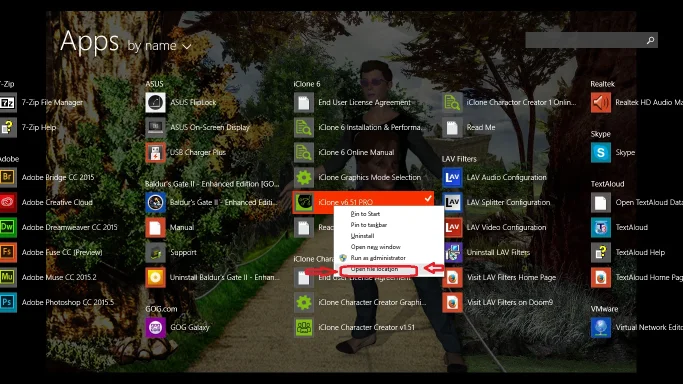
Task: Click the LAV Filters group heading
Action: pos(459,159)
